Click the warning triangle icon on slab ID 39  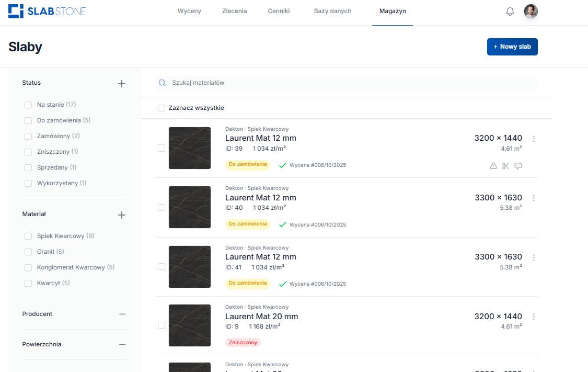coord(493,166)
